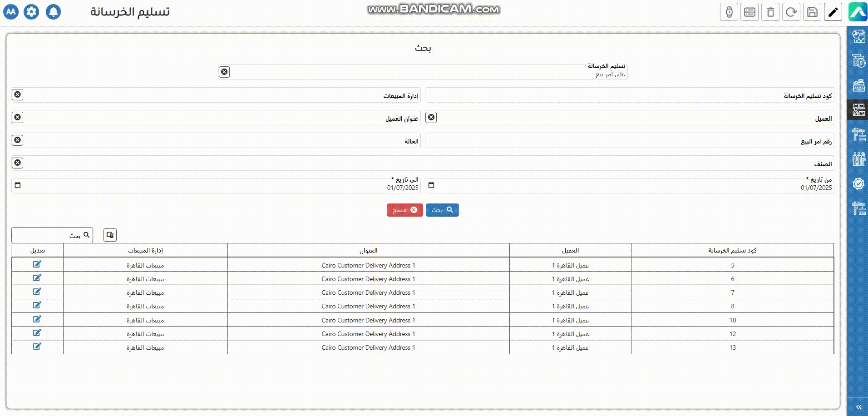Viewport: 868px width, 416px height.
Task: Click the red مسح clear button
Action: (x=404, y=210)
